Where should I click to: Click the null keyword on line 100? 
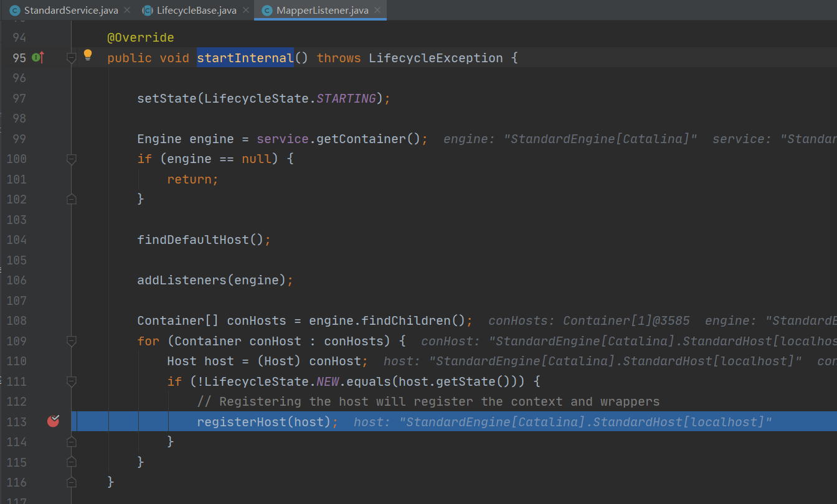tap(257, 159)
